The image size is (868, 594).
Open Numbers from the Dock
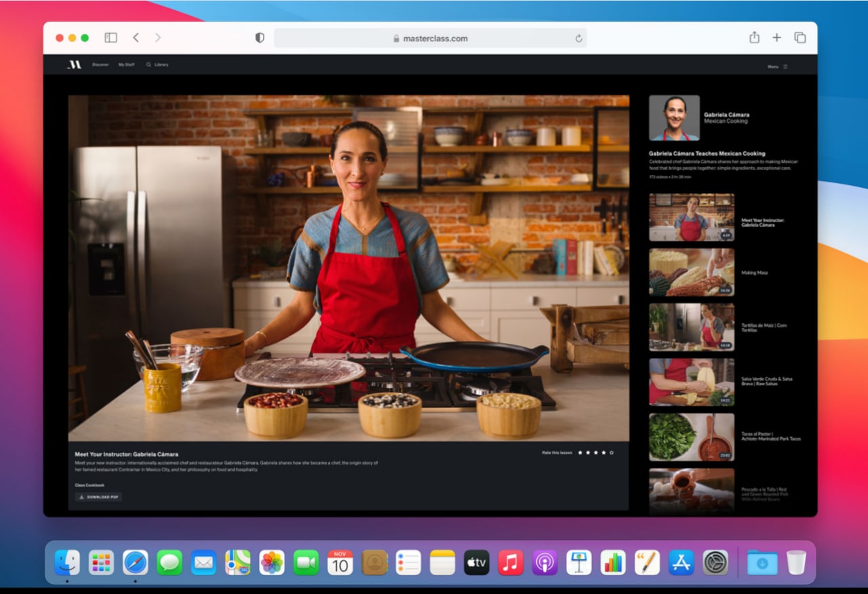[613, 562]
